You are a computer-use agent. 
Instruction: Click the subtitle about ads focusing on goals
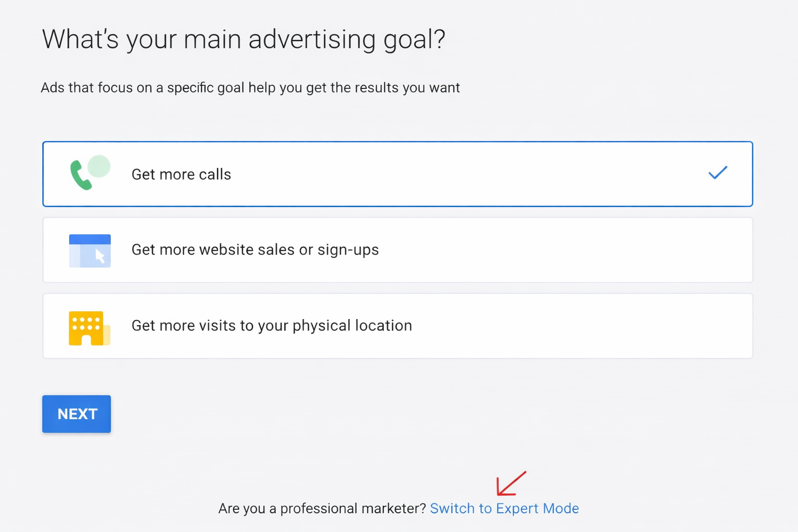click(250, 87)
